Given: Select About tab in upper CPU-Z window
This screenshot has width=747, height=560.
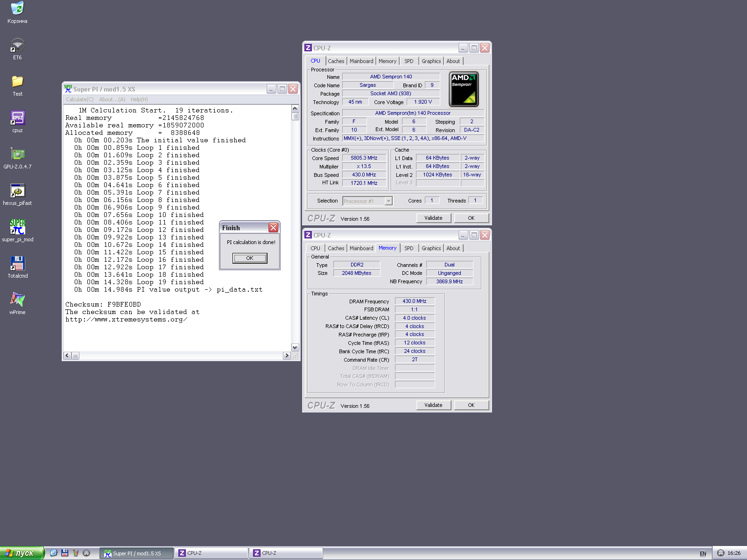Looking at the screenshot, I should pyautogui.click(x=453, y=61).
